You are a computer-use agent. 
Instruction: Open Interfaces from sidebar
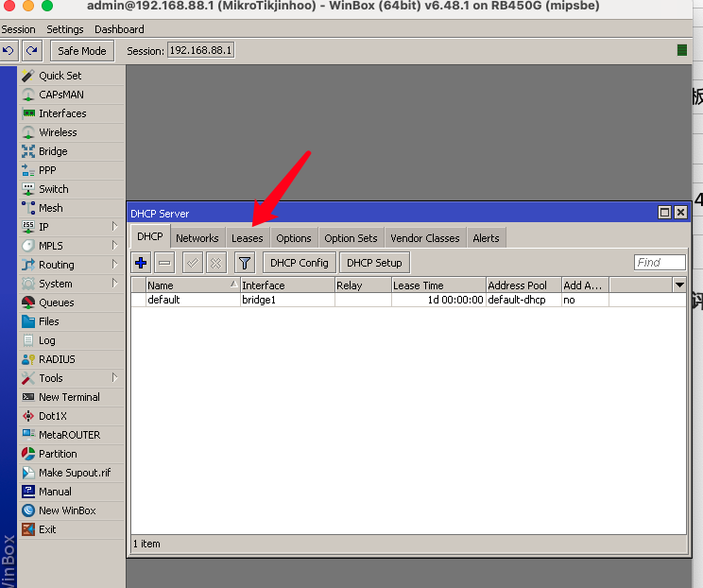[71, 113]
